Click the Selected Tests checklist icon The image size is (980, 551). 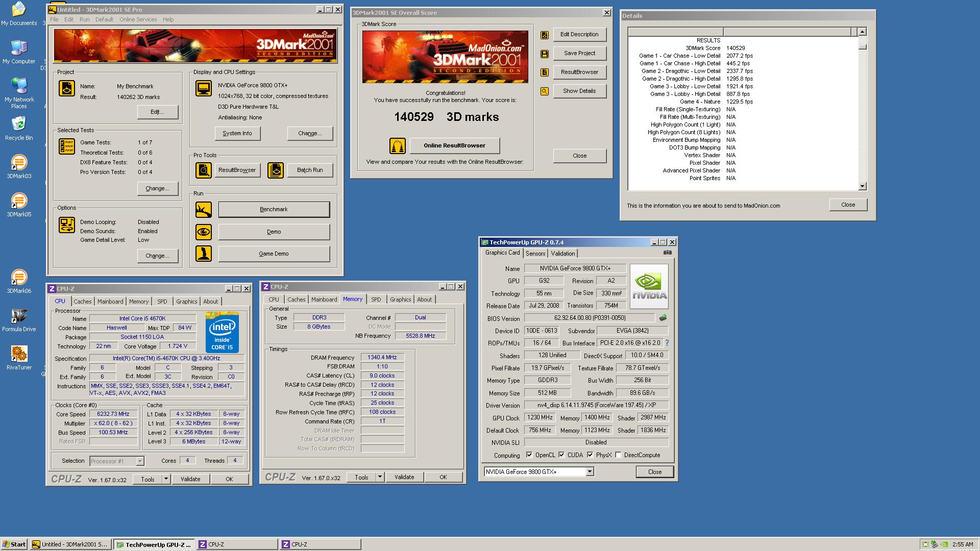(67, 146)
